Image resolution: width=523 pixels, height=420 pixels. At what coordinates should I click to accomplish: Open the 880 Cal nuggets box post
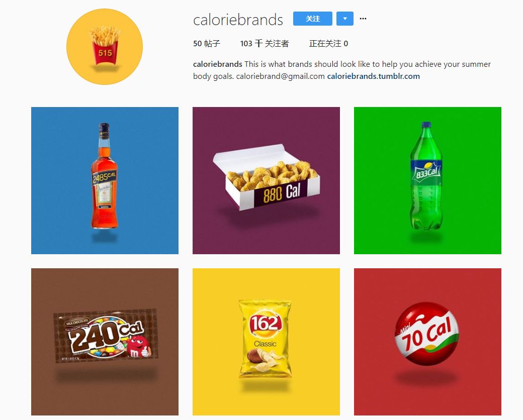(x=266, y=180)
